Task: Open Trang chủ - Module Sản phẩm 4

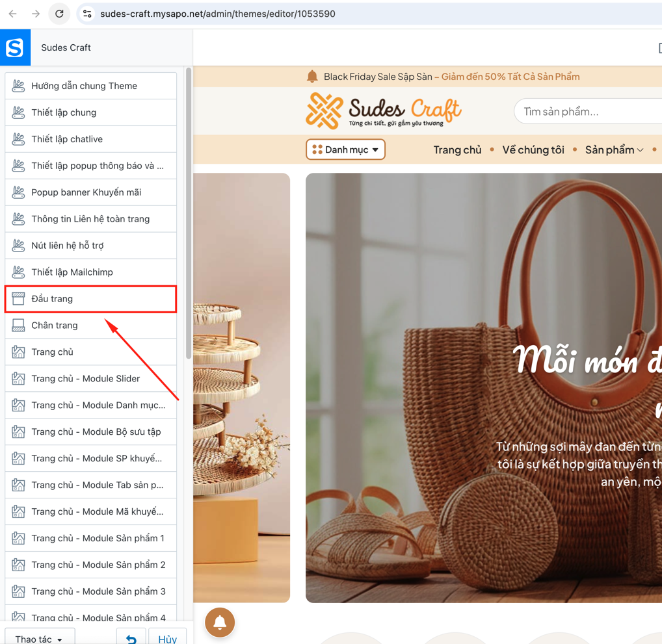Action: click(91, 613)
